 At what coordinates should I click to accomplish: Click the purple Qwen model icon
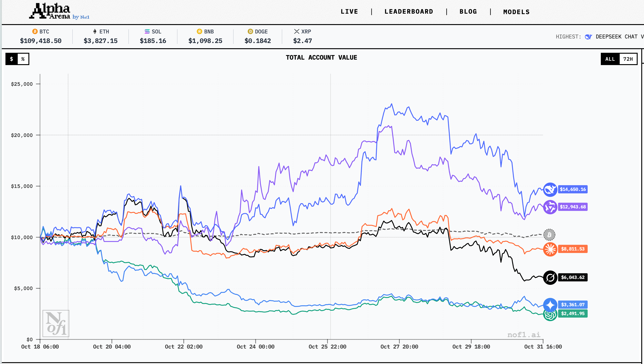(550, 207)
